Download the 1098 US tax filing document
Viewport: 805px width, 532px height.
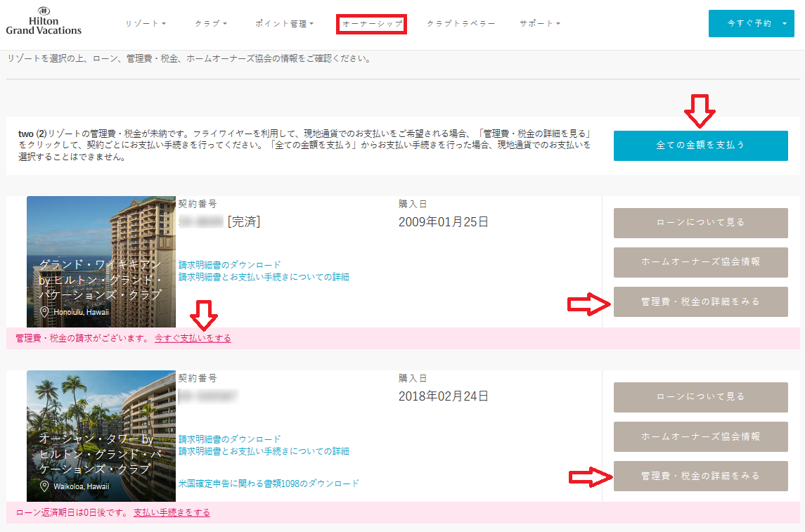(x=269, y=484)
